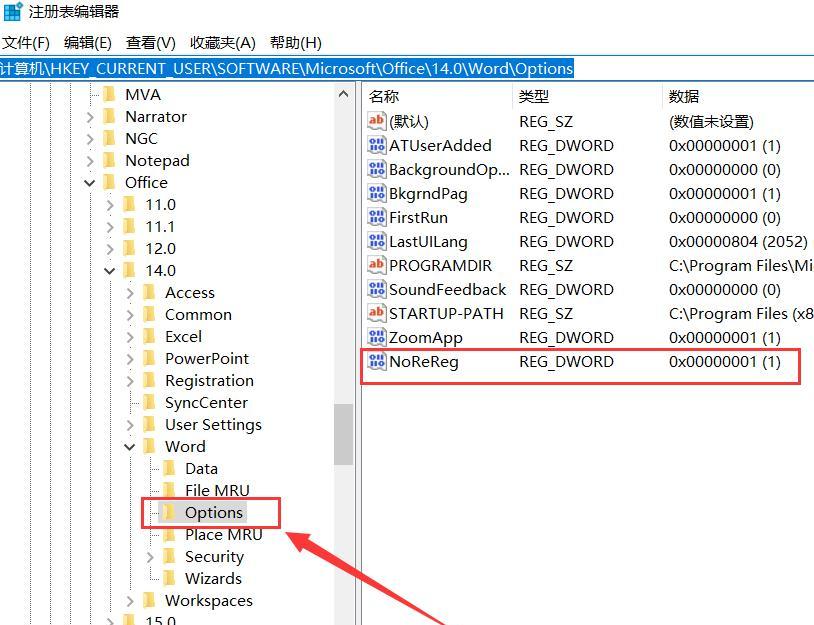
Task: Click the tree pane scrollbar thumb
Action: 343,434
